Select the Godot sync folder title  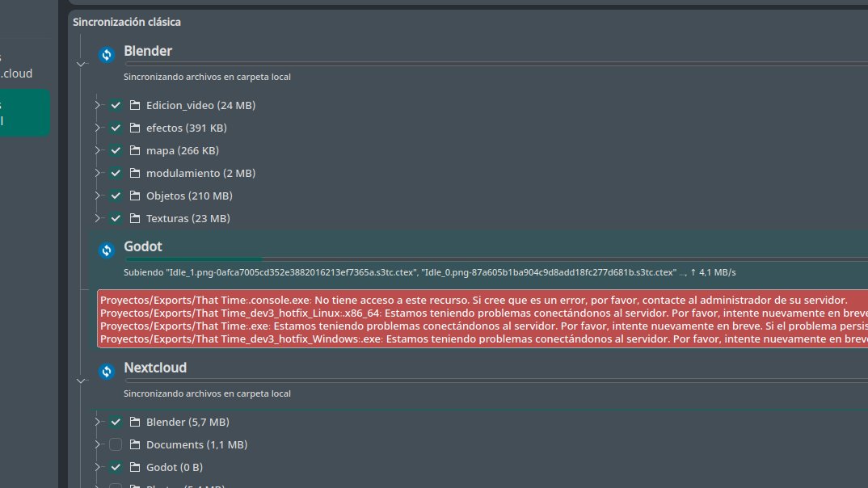(143, 246)
